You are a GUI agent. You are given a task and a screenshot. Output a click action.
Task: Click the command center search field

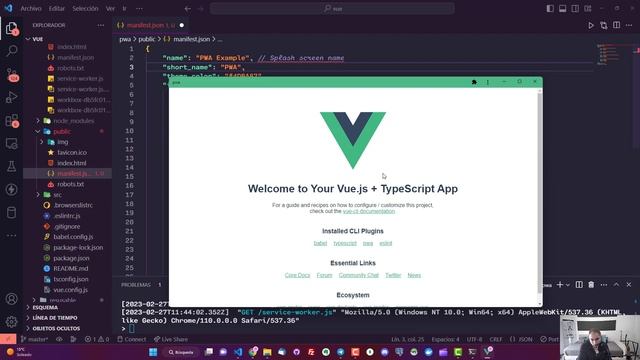point(332,9)
